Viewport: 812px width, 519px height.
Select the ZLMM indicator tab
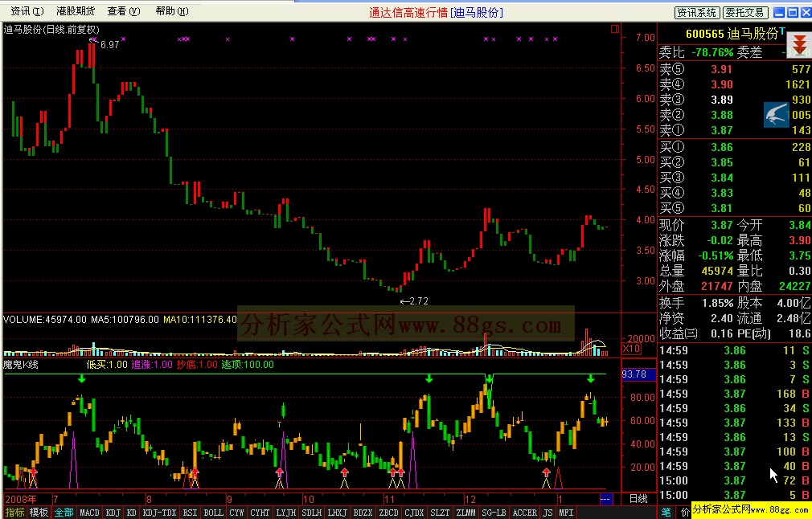pyautogui.click(x=466, y=513)
